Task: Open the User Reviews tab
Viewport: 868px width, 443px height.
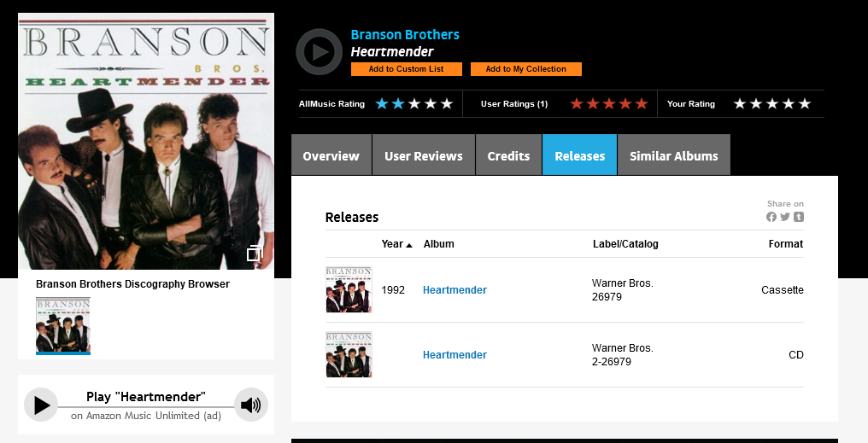Action: 424,154
